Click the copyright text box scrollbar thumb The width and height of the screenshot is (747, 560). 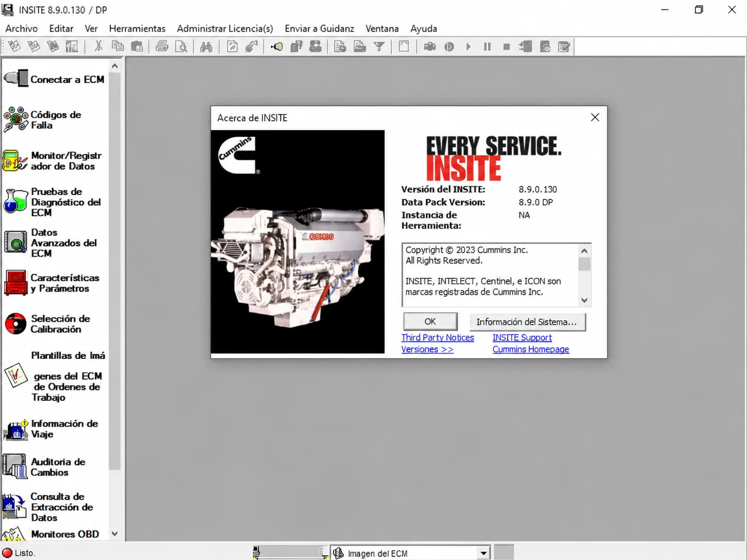pos(584,264)
